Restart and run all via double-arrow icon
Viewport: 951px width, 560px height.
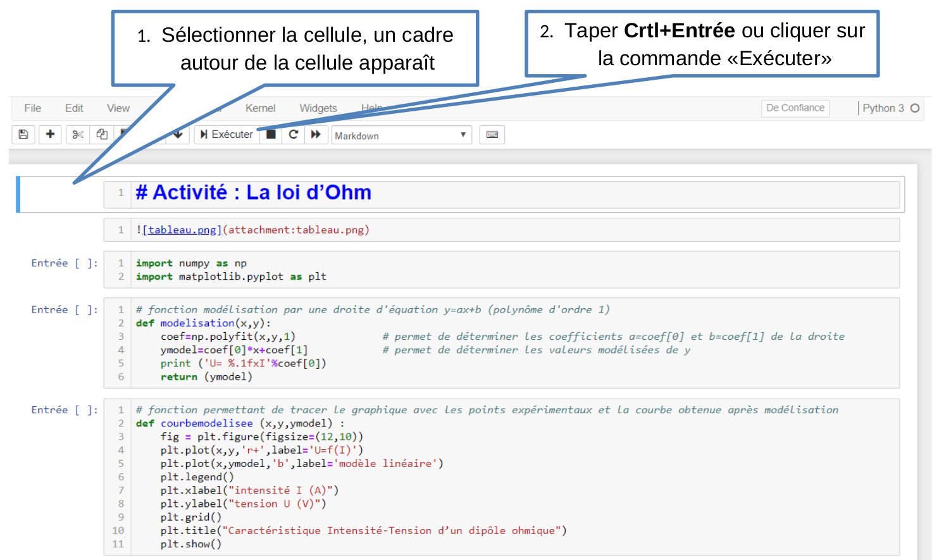pyautogui.click(x=316, y=134)
